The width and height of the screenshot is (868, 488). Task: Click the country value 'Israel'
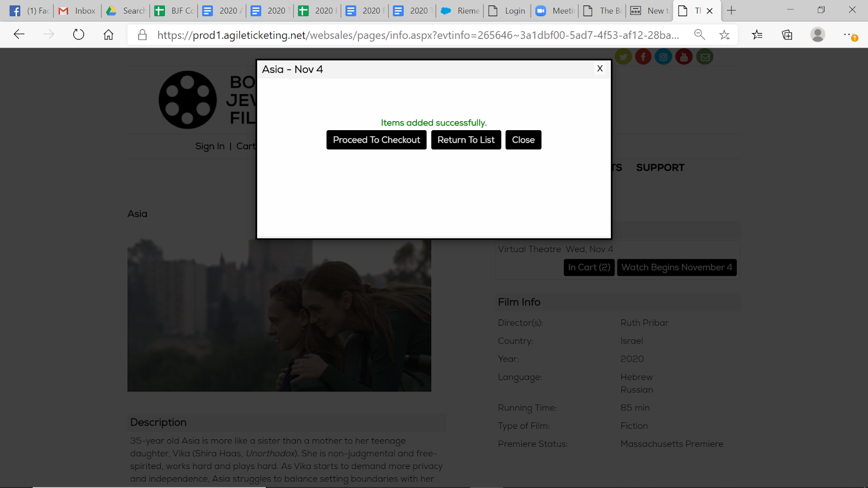click(632, 341)
